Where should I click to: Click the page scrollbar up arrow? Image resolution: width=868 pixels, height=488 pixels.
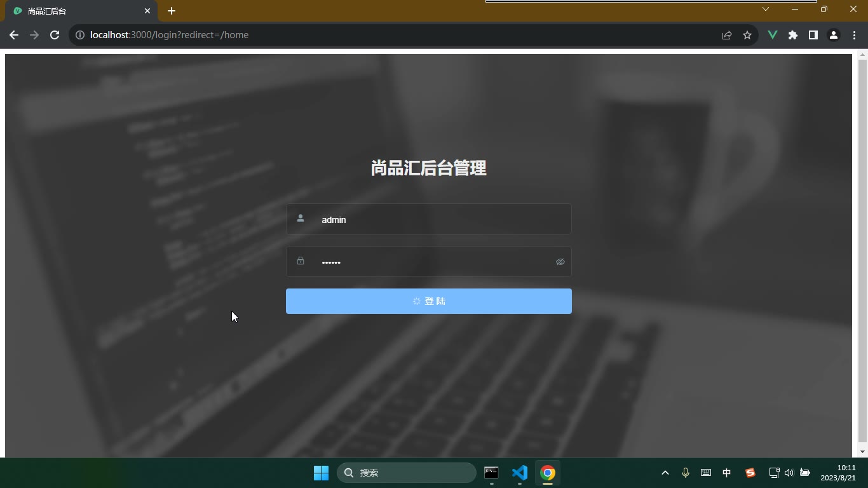(x=862, y=55)
